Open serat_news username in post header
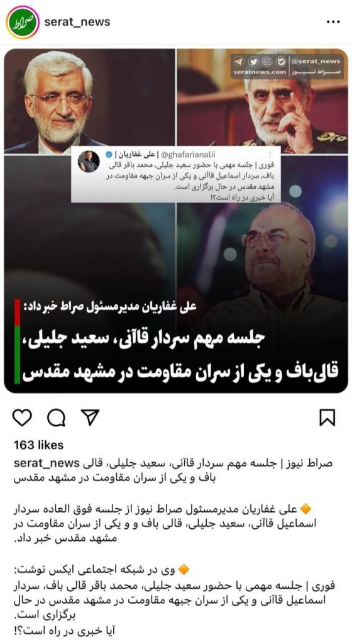 tap(77, 22)
